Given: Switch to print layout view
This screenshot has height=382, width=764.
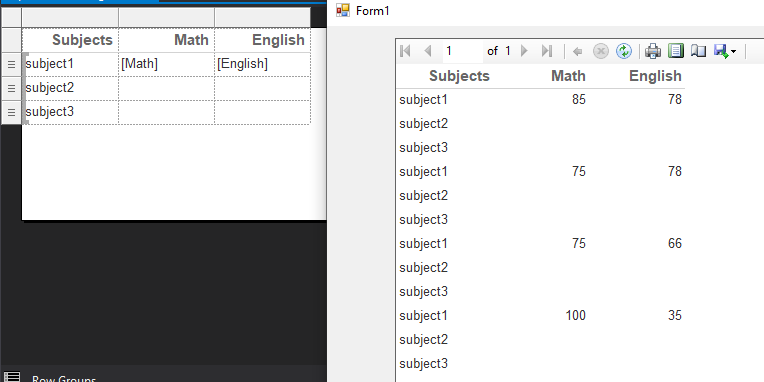Looking at the screenshot, I should [676, 51].
